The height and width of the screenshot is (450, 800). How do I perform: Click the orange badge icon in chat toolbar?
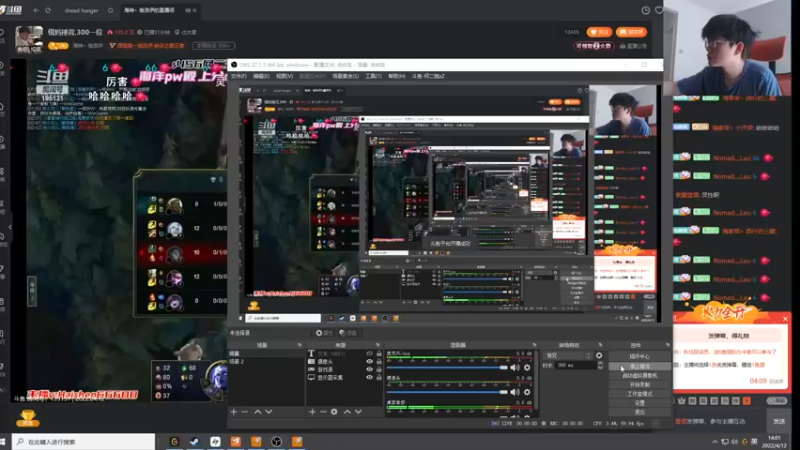coord(746,401)
